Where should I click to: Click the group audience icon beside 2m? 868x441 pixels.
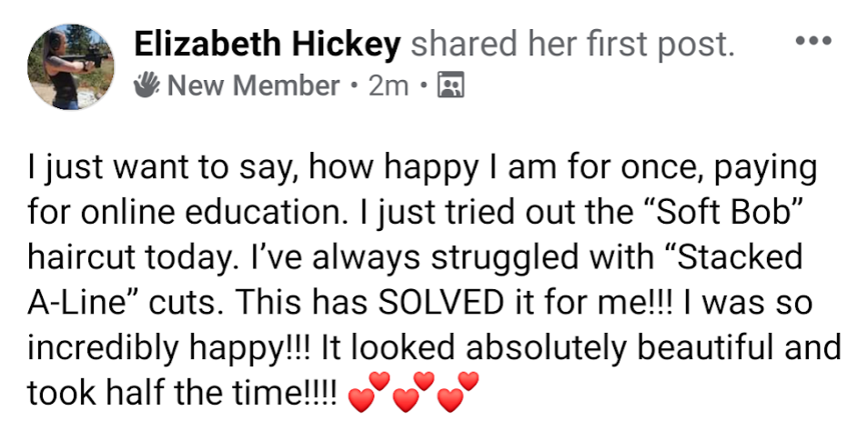coord(449,86)
